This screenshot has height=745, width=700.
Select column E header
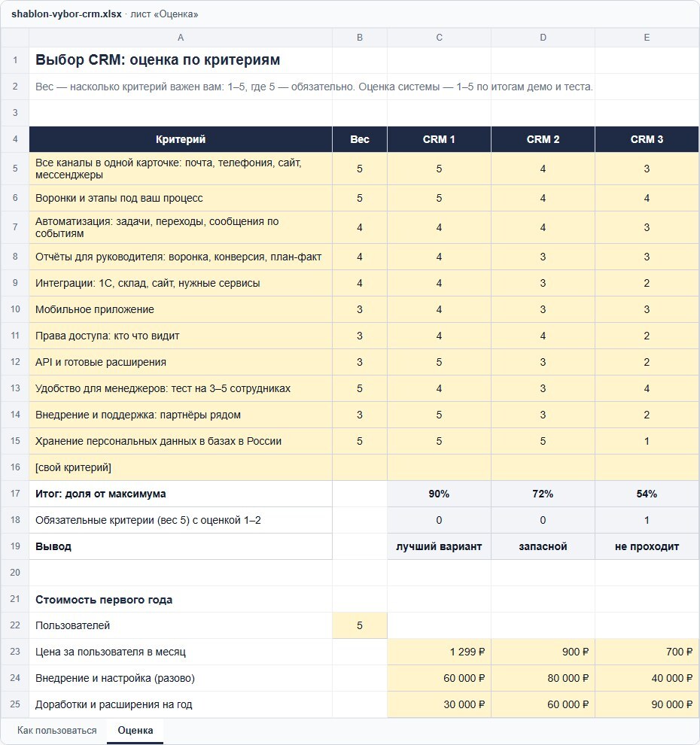click(647, 38)
